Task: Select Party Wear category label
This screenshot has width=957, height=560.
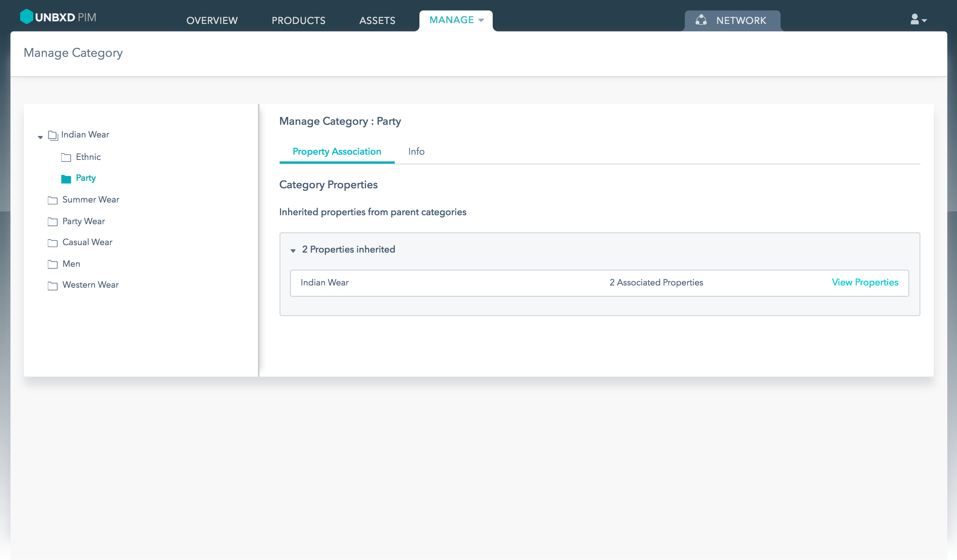Action: click(x=84, y=222)
